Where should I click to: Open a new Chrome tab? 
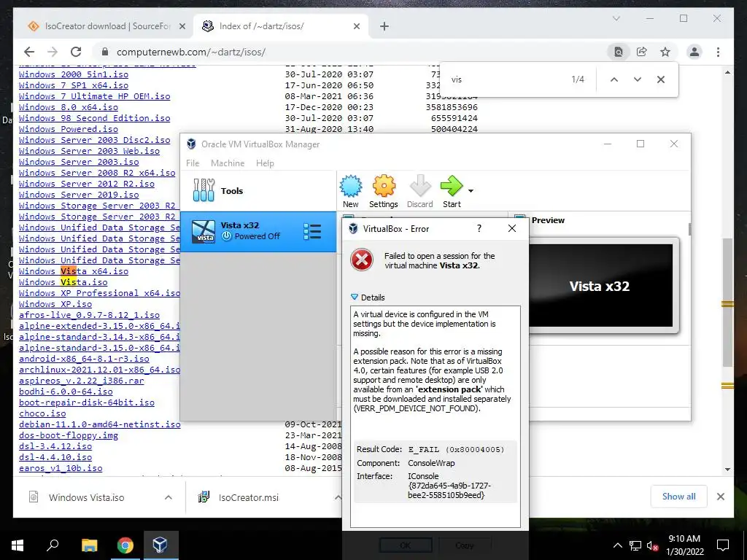click(x=384, y=26)
